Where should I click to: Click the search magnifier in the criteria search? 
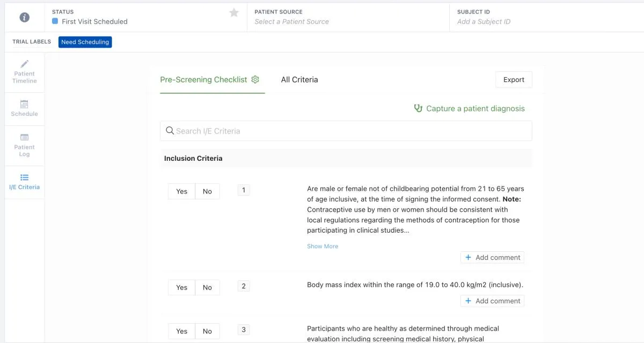click(170, 130)
